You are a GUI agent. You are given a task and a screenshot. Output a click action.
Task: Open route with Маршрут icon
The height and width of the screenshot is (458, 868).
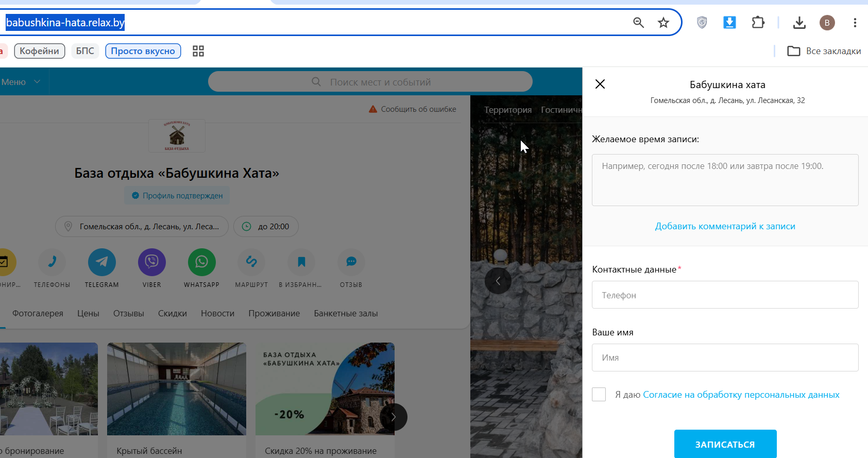pyautogui.click(x=251, y=262)
